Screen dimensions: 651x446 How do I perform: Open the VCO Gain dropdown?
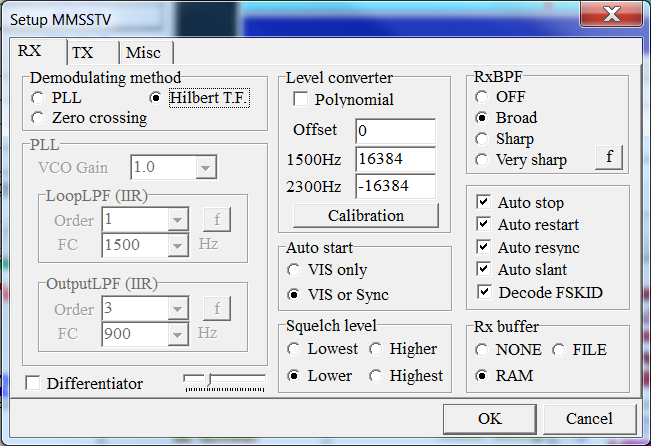(x=206, y=168)
